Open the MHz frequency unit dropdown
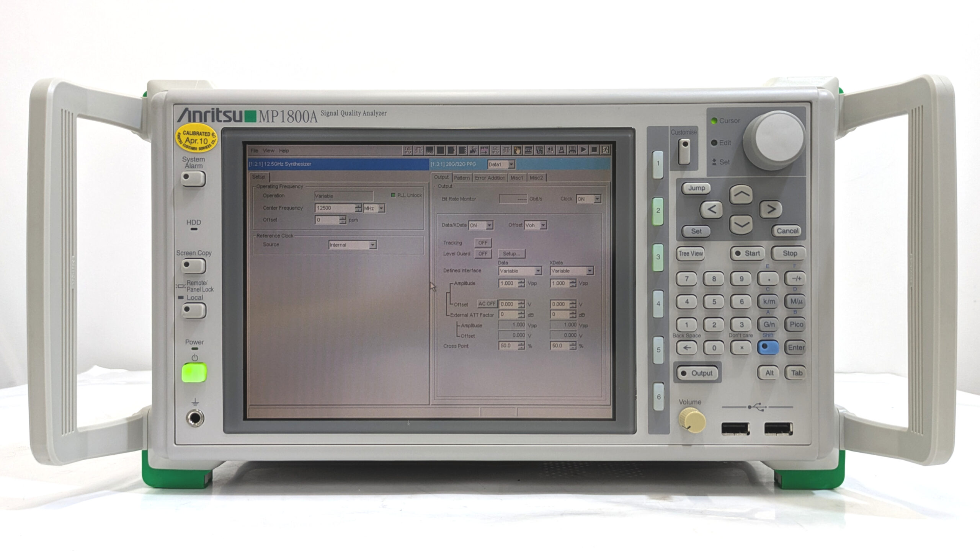This screenshot has height=551, width=980. [x=374, y=208]
